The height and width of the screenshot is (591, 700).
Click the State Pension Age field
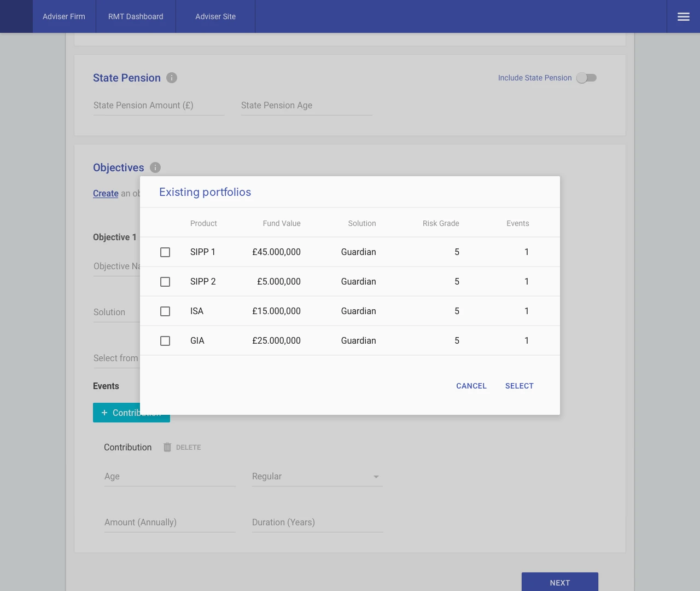point(306,106)
